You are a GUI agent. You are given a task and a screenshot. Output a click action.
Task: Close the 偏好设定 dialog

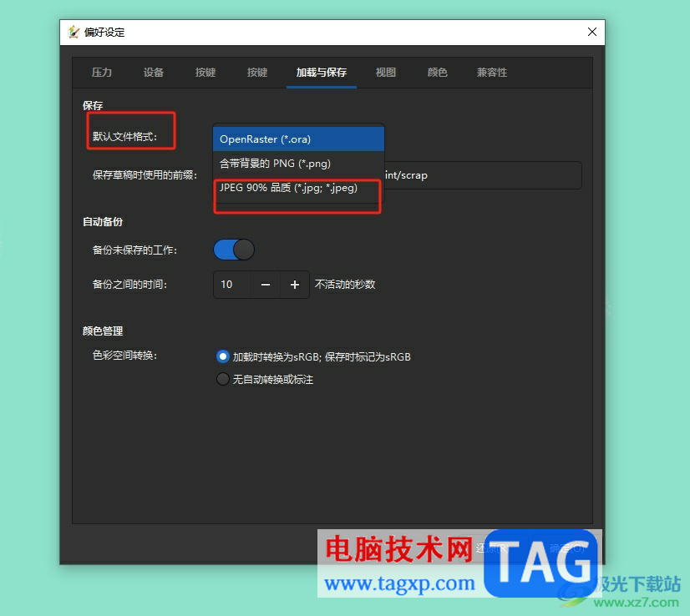click(592, 32)
